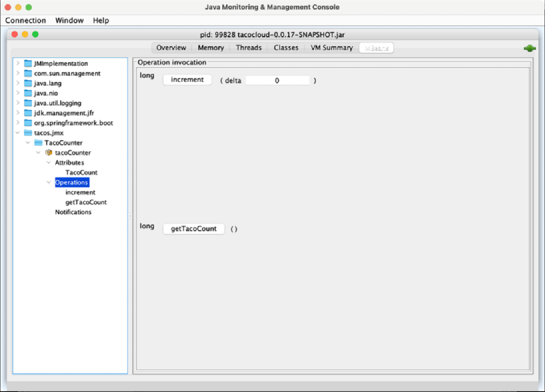Expand the com.sun.management node
The image size is (545, 392).
point(18,73)
